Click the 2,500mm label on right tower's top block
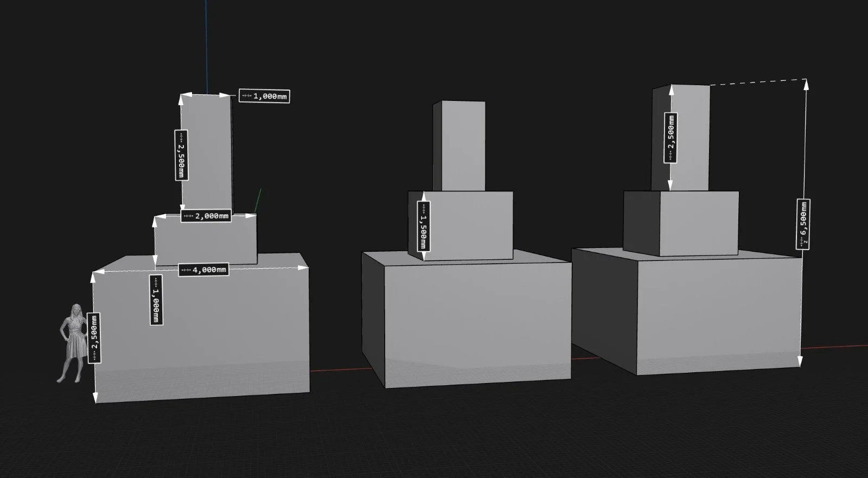Image resolution: width=868 pixels, height=478 pixels. tap(671, 138)
